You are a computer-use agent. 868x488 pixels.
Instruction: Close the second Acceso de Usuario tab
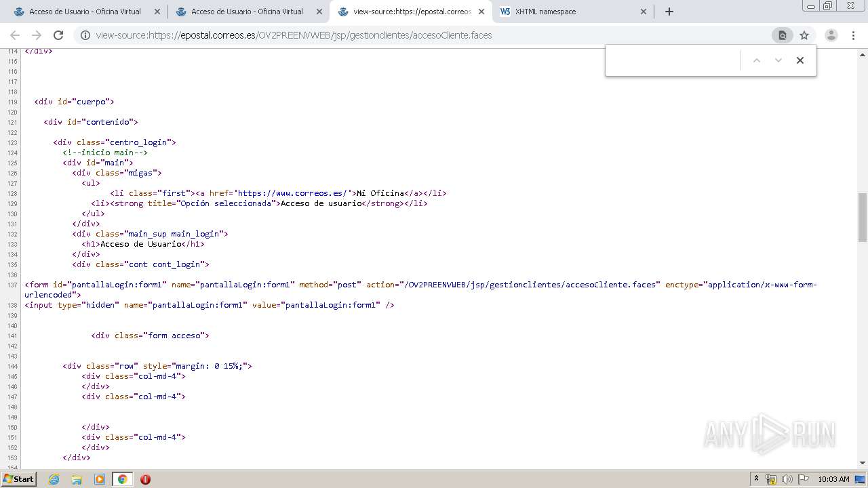pos(319,12)
